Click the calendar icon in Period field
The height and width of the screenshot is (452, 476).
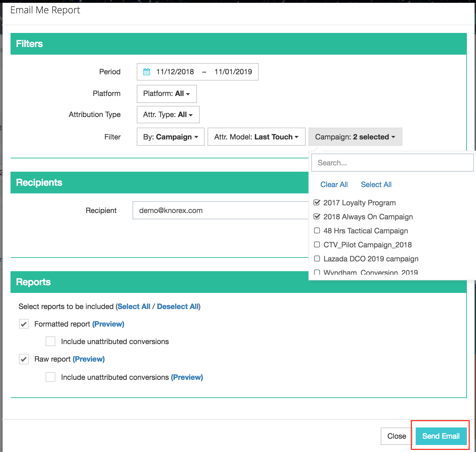click(x=147, y=72)
